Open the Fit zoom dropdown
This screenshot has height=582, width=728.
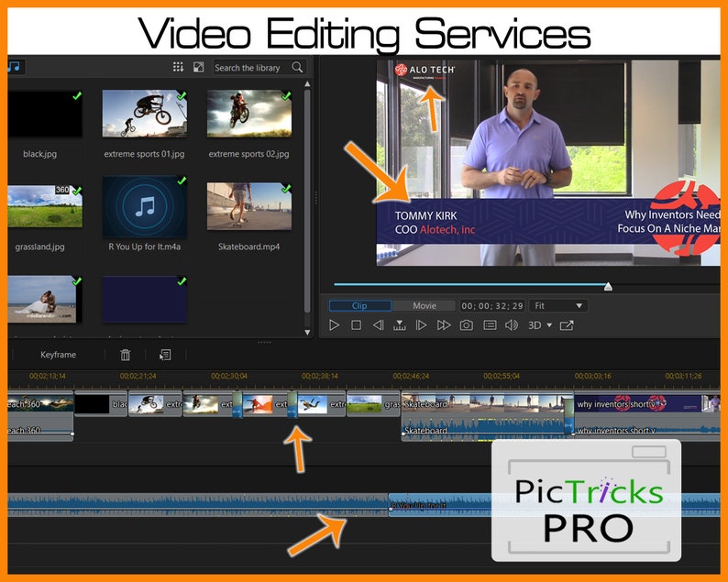pos(558,306)
